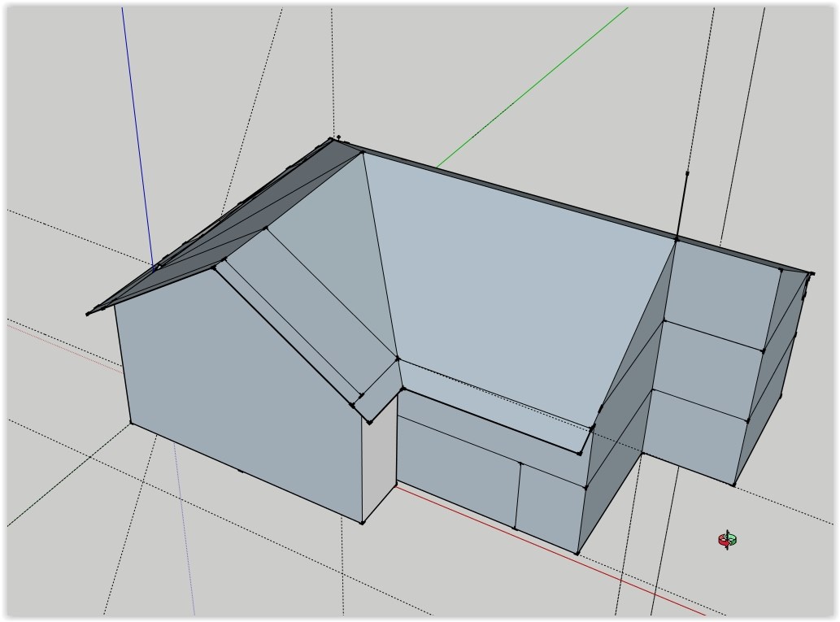Click the roof ridge peak vertex at top
This screenshot has height=622, width=840.
click(334, 140)
